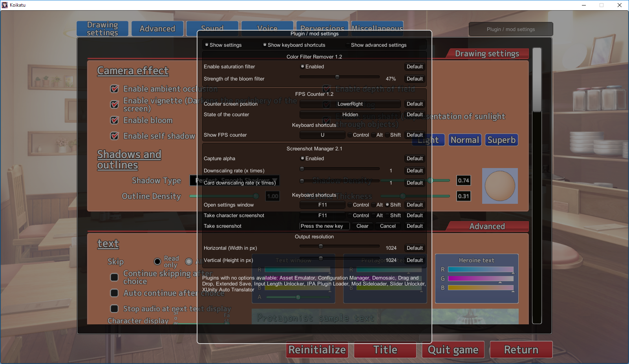Reset Enable saturation filter to Default
The image size is (629, 364).
pyautogui.click(x=415, y=67)
